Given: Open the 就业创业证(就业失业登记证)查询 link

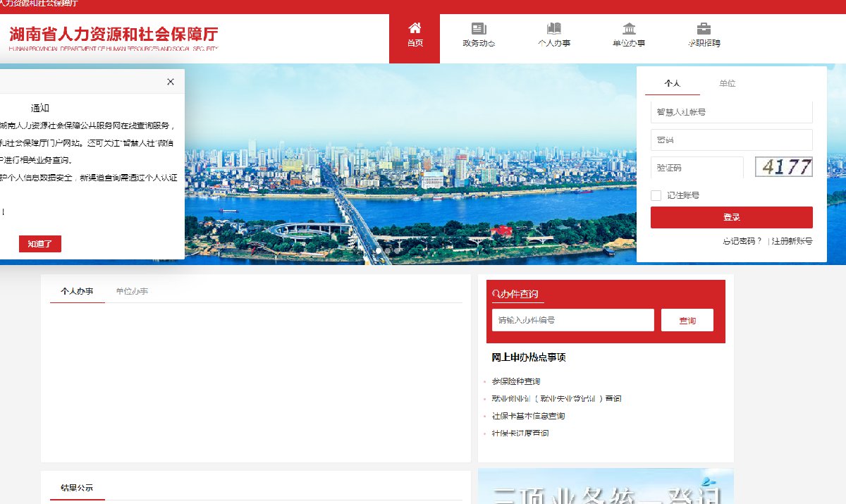Looking at the screenshot, I should click(x=557, y=399).
